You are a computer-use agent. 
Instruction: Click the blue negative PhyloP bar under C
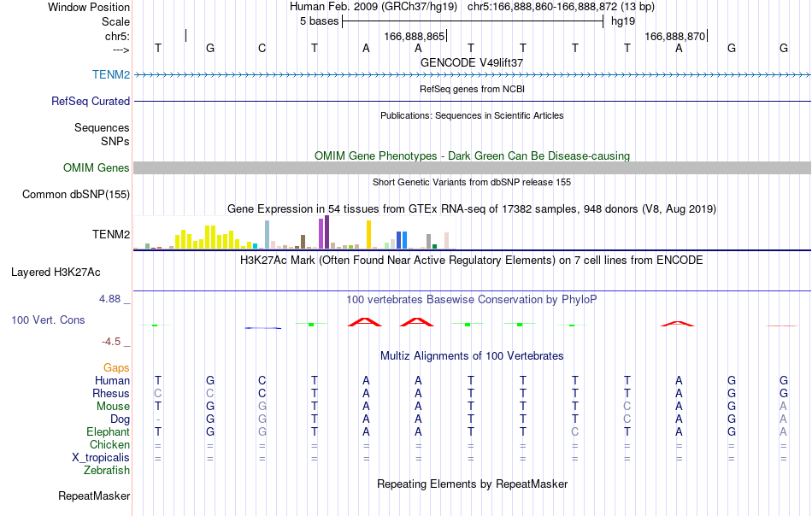(263, 327)
